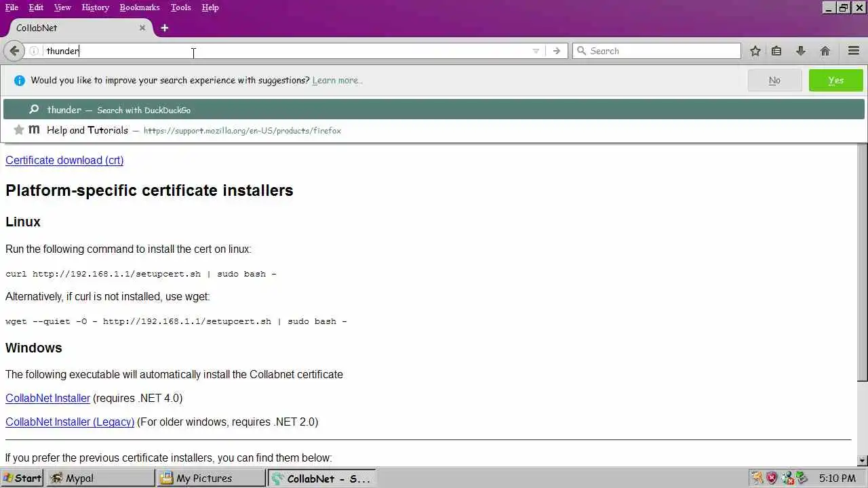Close the CollabNet tab

click(142, 28)
